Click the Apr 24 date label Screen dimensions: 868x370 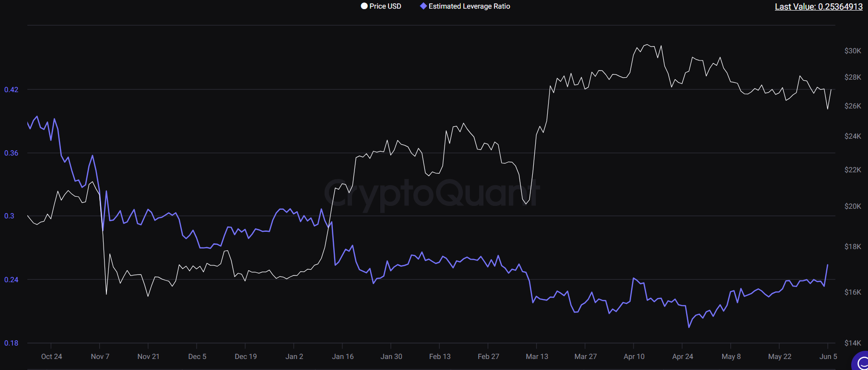pos(682,357)
